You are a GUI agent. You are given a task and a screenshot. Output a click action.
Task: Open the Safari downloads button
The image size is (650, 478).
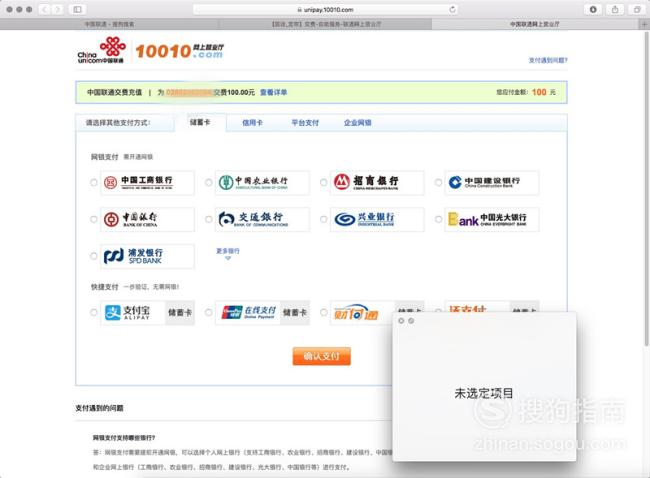coord(593,9)
